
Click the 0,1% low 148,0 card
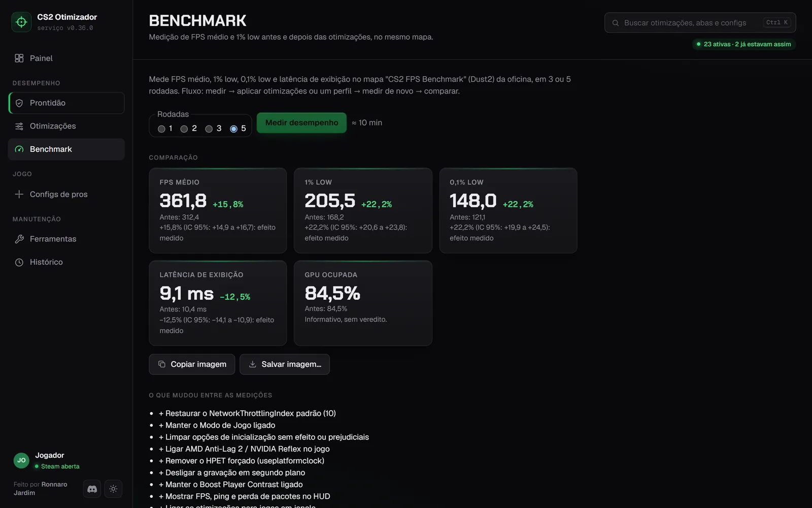pos(508,211)
